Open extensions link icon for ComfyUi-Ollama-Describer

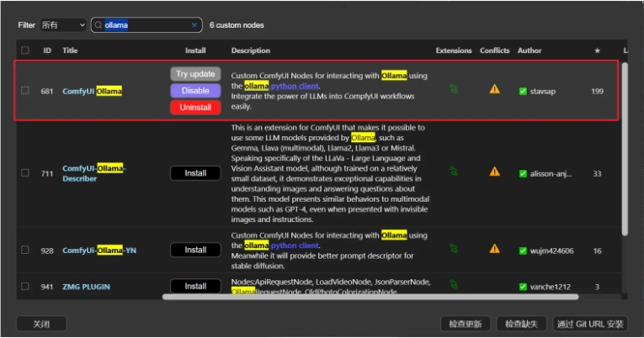[454, 171]
